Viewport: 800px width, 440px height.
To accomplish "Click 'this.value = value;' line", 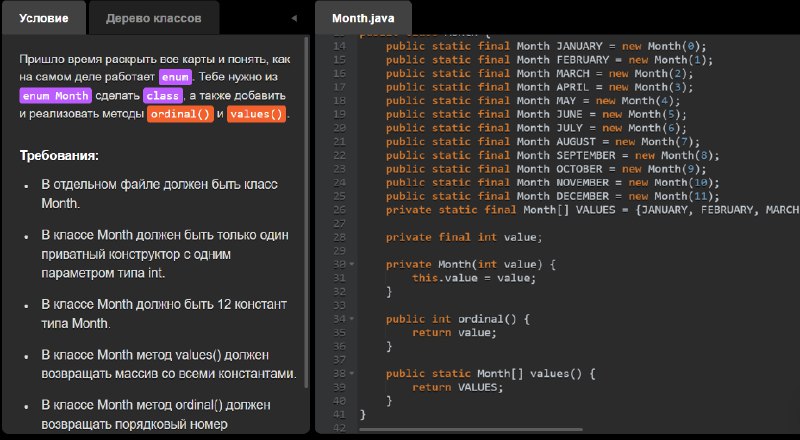I will tap(474, 278).
